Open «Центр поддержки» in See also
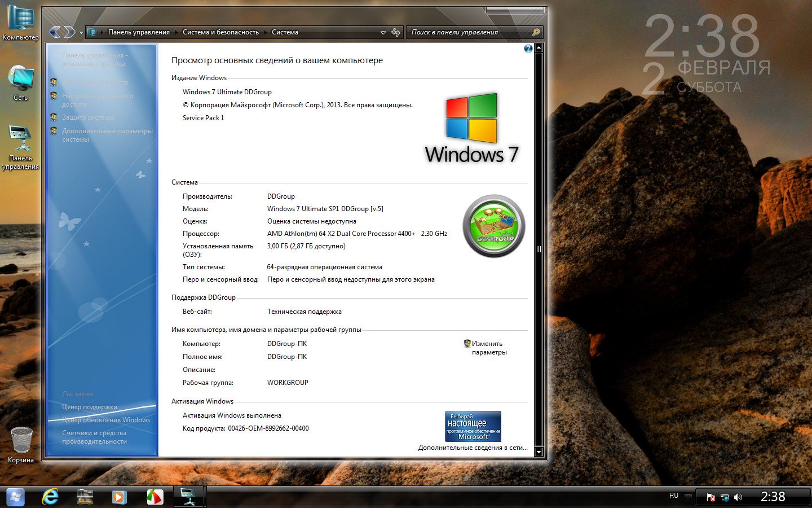The width and height of the screenshot is (812, 508). click(90, 407)
